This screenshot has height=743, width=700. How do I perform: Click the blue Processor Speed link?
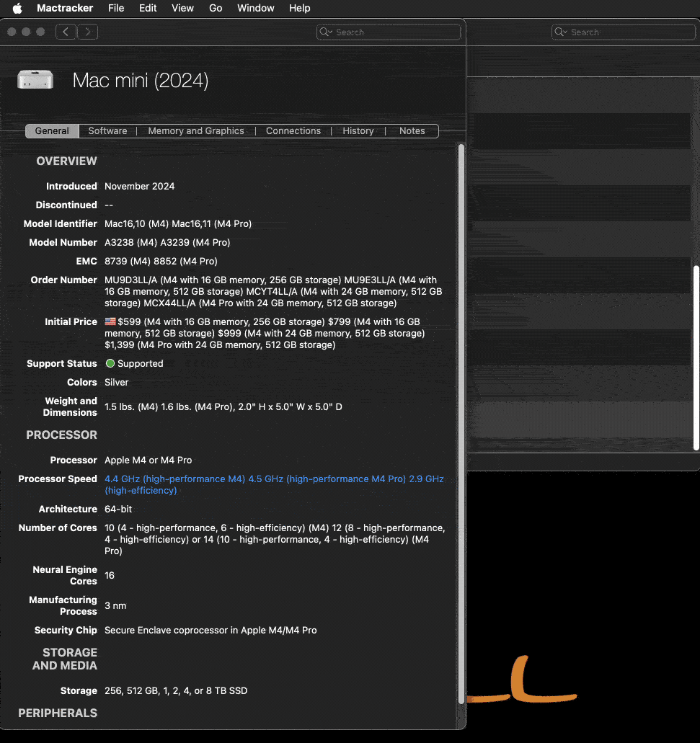click(274, 484)
